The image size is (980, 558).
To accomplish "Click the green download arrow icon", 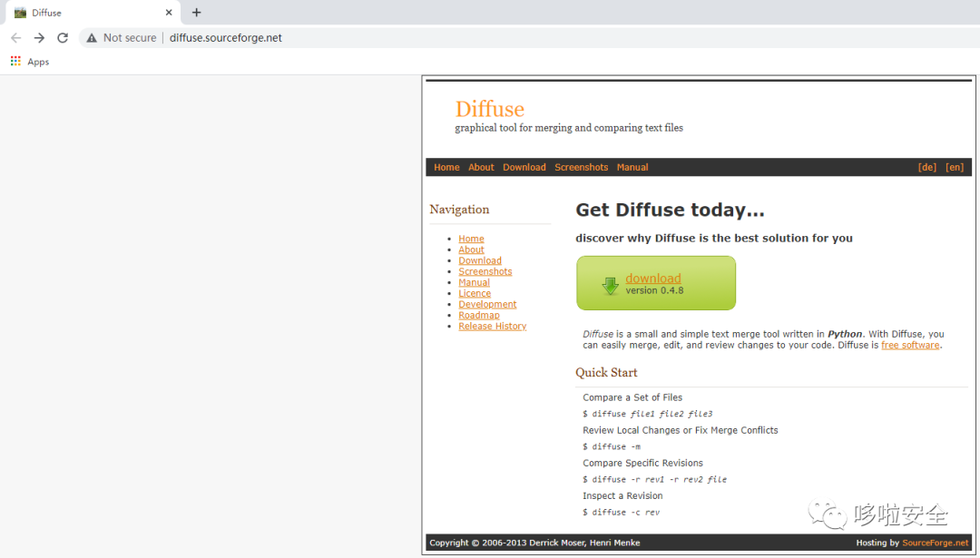I will coord(610,286).
